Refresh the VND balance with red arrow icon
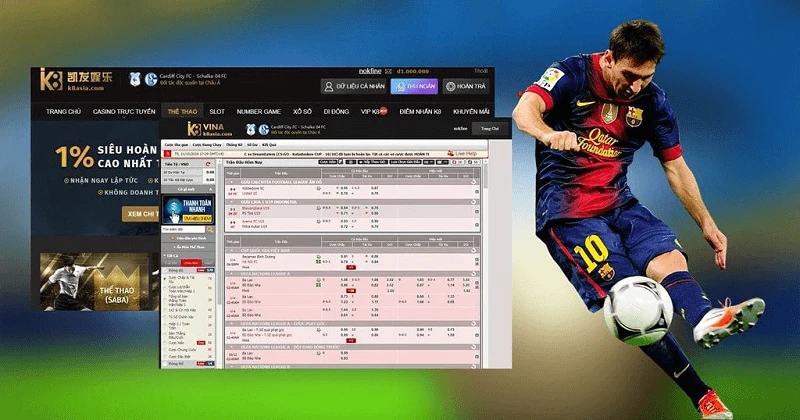 click(208, 164)
